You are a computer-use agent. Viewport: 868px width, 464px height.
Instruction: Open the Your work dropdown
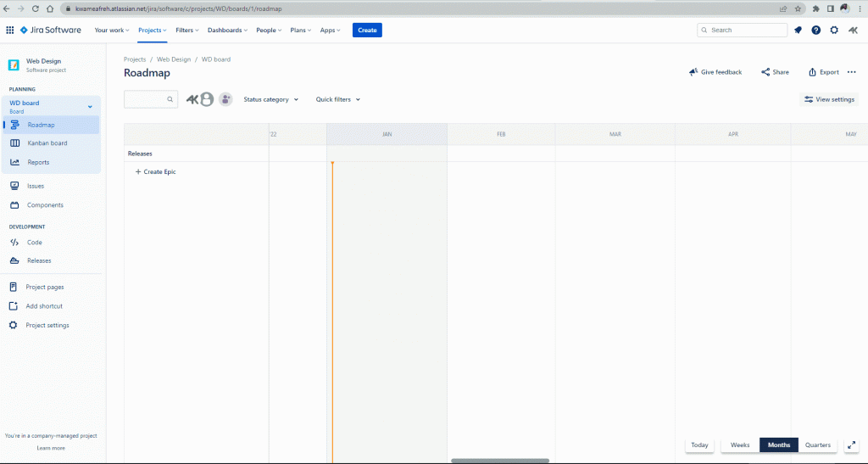tap(112, 30)
